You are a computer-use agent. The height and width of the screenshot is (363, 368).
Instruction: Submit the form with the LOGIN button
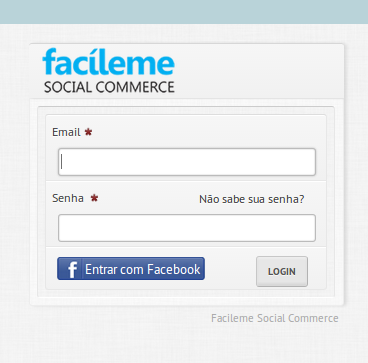click(x=282, y=271)
